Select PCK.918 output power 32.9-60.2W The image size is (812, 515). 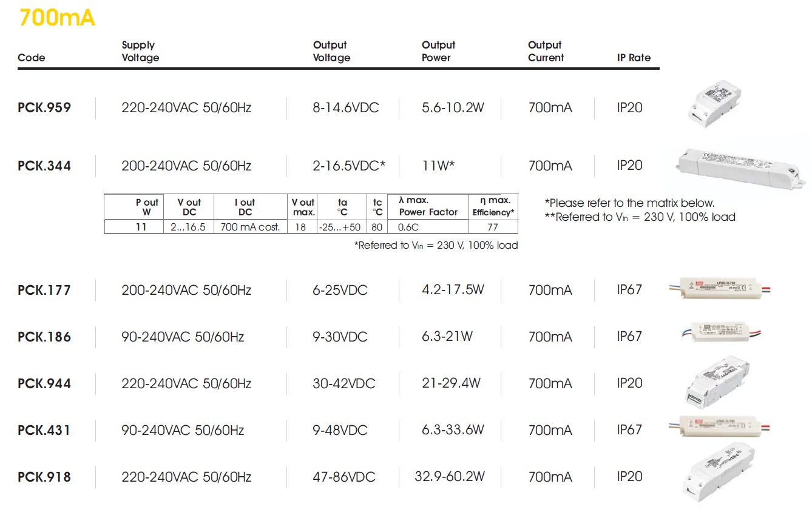(450, 477)
